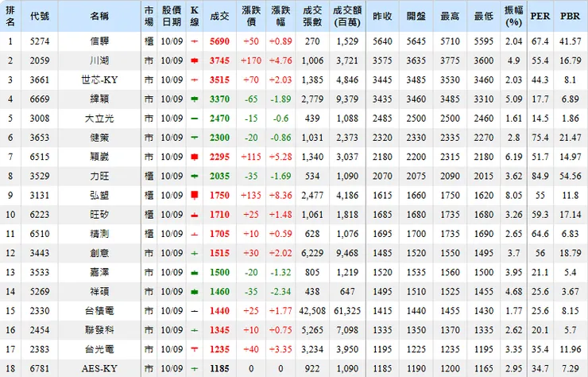Select the change percent -2.34 for 祥碩
Screen dimensions: 588x377
click(x=280, y=292)
